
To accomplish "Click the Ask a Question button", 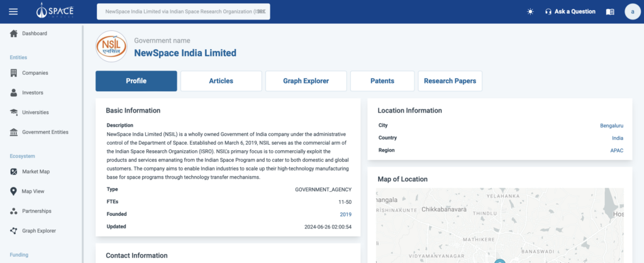I will pyautogui.click(x=570, y=11).
